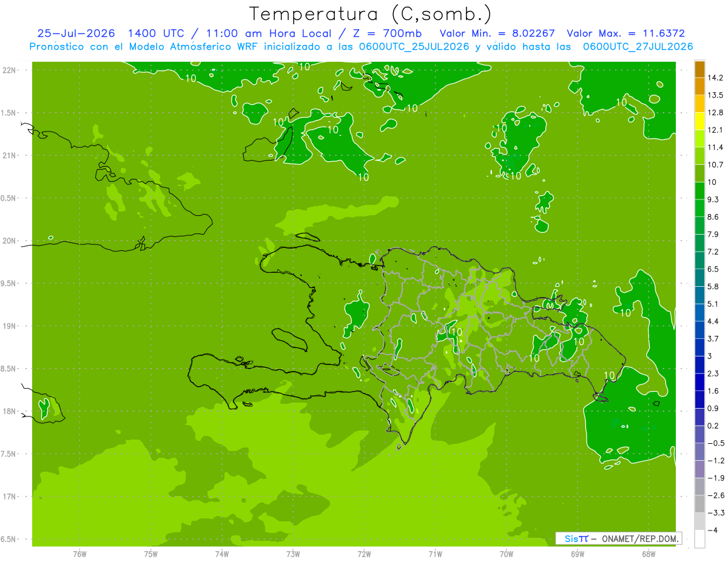Image resolution: width=728 pixels, height=562 pixels.
Task: Click the "5.1" color scale label
Action: 713,304
